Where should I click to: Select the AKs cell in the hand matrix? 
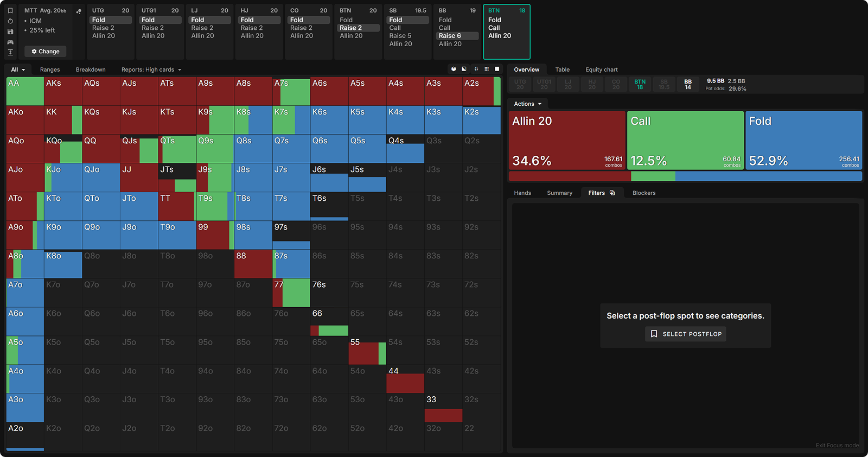pyautogui.click(x=63, y=91)
